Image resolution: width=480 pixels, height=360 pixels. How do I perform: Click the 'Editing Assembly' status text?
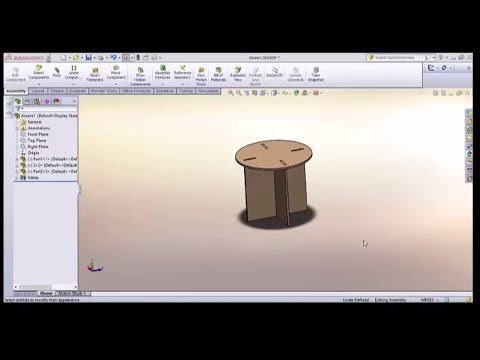coord(390,300)
